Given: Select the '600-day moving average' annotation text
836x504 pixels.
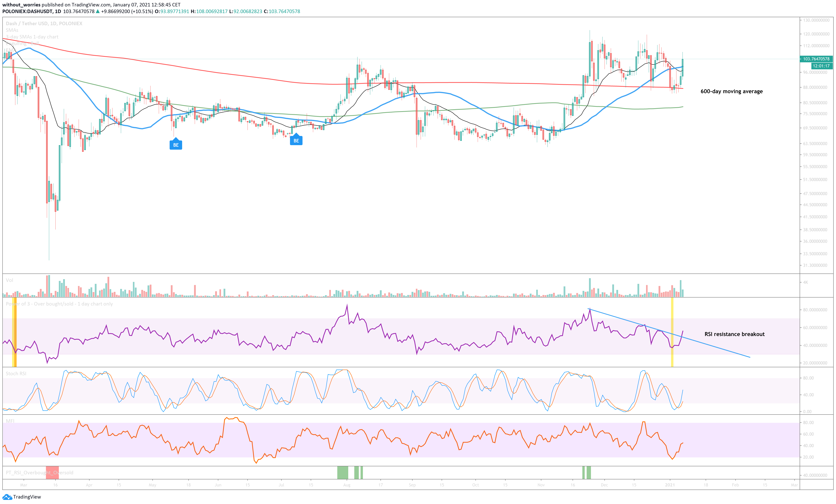Looking at the screenshot, I should pos(731,91).
